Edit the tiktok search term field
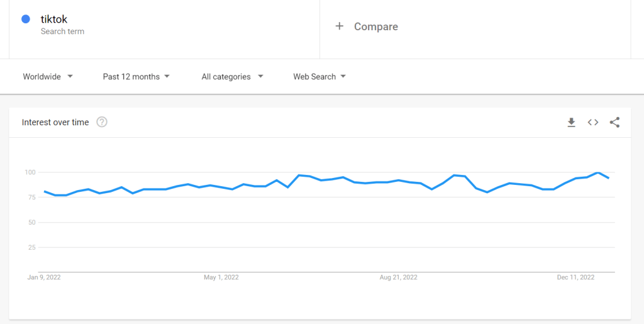The image size is (644, 324). point(54,20)
